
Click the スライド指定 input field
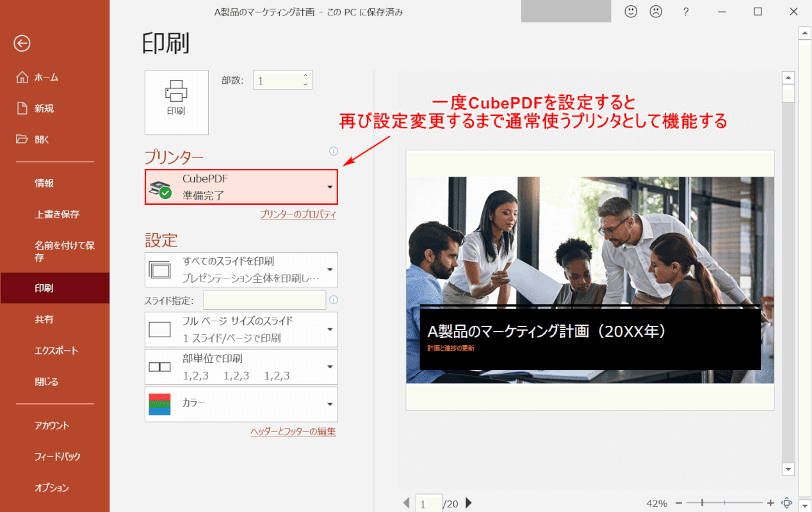click(x=264, y=300)
